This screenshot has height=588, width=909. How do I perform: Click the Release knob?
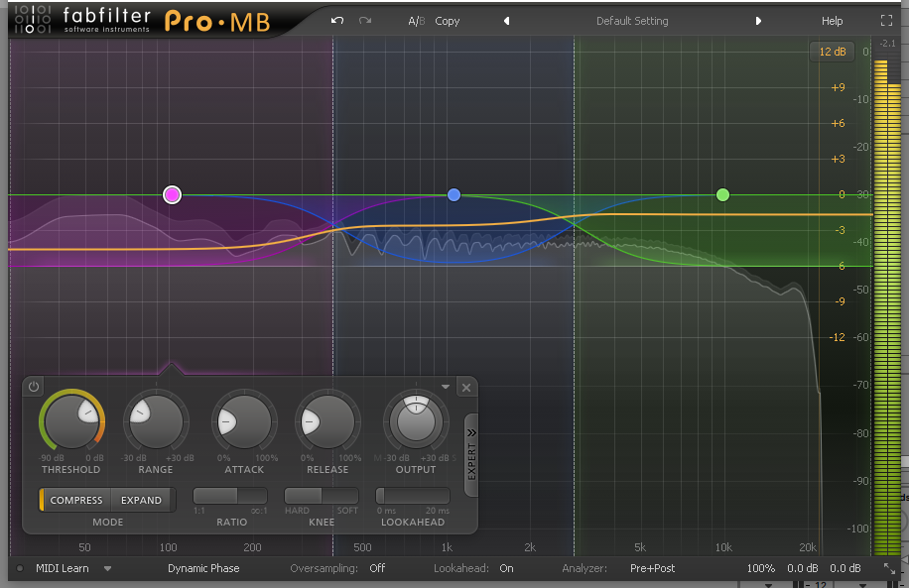[x=327, y=421]
